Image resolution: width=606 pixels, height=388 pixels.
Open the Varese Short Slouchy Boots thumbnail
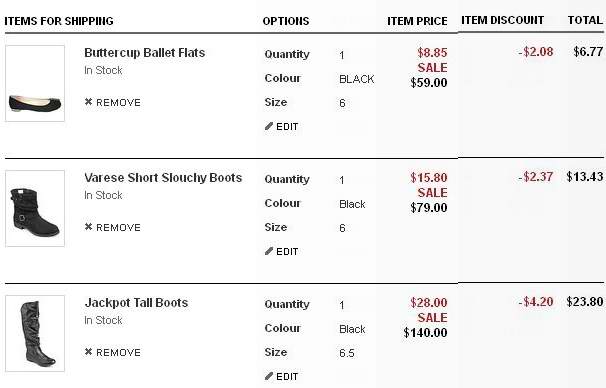(35, 208)
